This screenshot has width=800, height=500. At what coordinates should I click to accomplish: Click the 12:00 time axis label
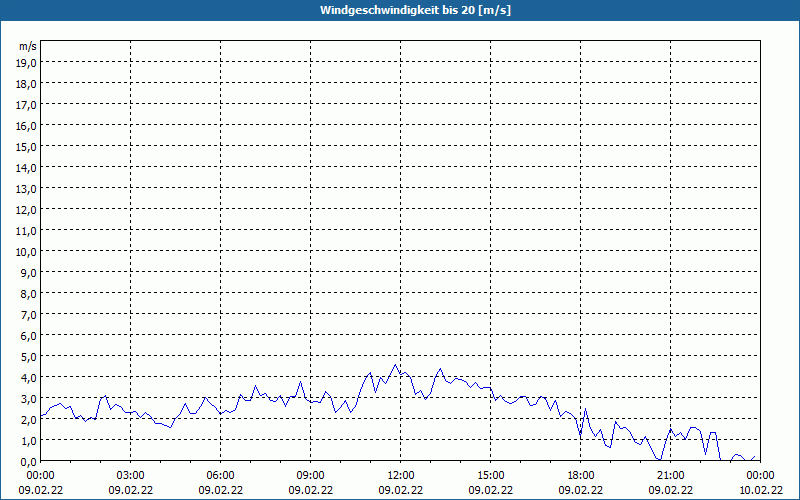401,476
